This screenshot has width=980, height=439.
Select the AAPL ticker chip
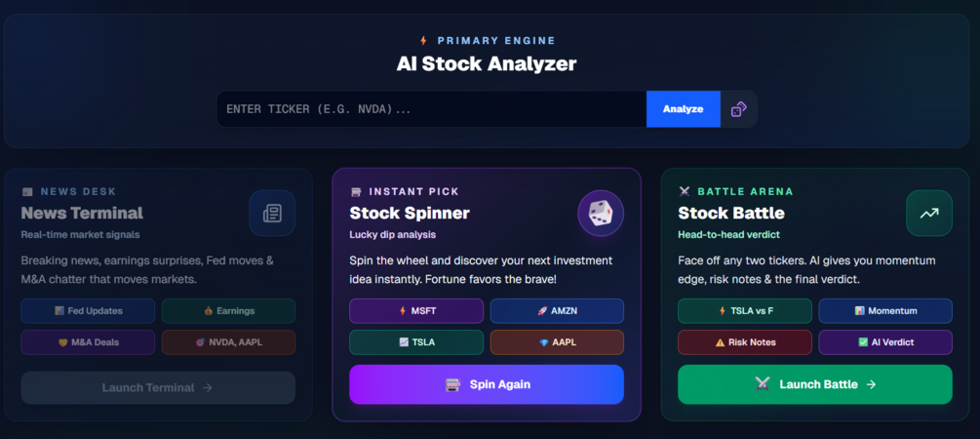click(557, 342)
